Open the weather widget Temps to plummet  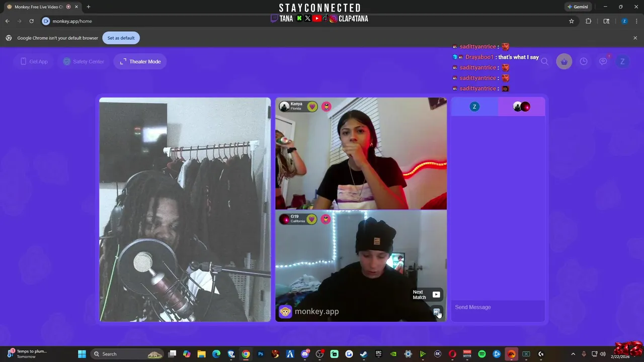click(x=27, y=354)
